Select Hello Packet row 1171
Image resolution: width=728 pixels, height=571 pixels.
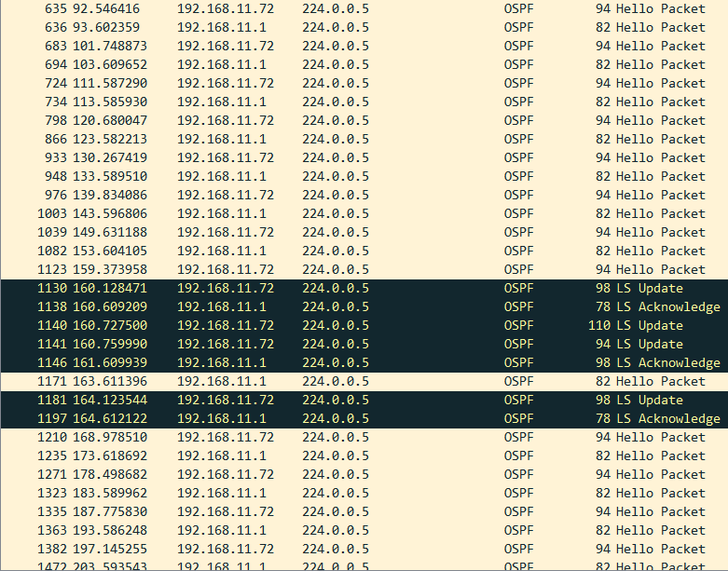tap(364, 381)
